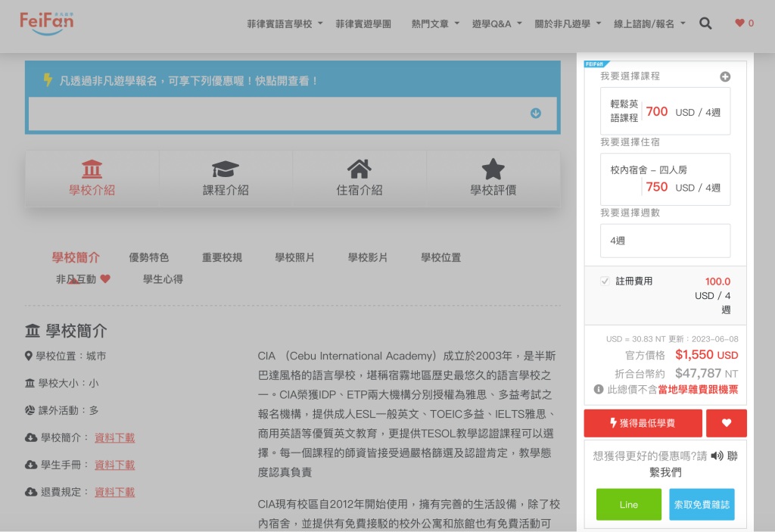775x532 pixels.
Task: Click the graduation cap course icon
Action: (226, 169)
